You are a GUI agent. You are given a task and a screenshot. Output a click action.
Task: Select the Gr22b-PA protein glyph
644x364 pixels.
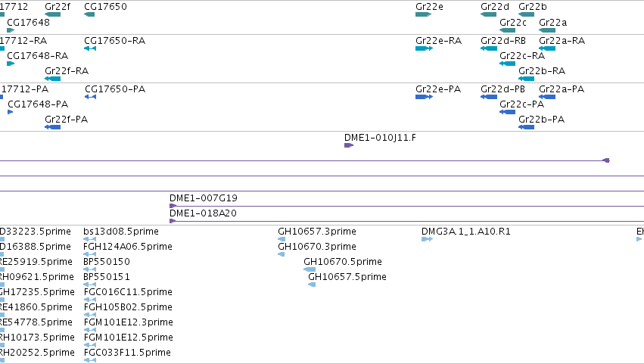coord(526,127)
